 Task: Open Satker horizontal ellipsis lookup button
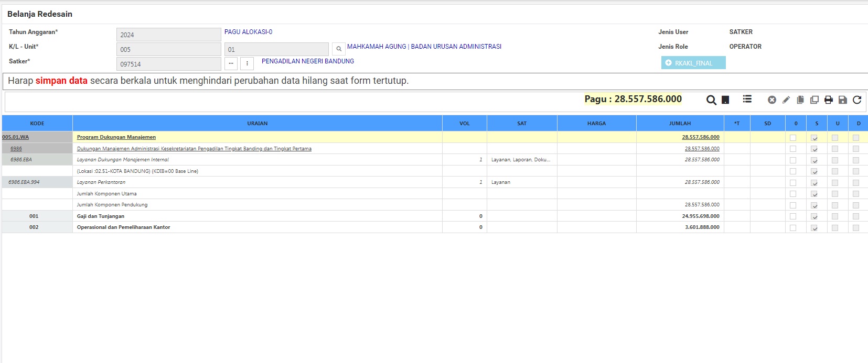(231, 63)
